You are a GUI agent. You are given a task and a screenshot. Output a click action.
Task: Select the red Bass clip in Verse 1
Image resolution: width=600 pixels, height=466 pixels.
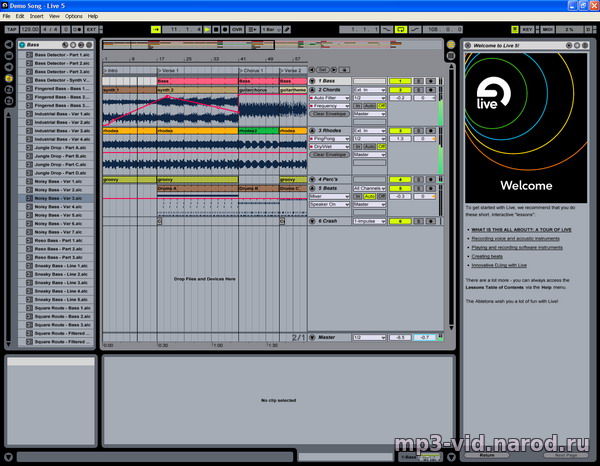197,81
